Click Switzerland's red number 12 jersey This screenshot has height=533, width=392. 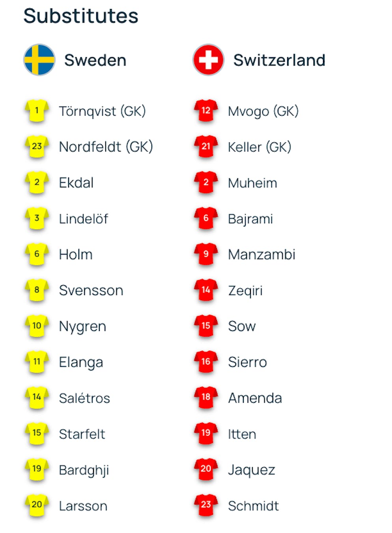click(x=206, y=111)
